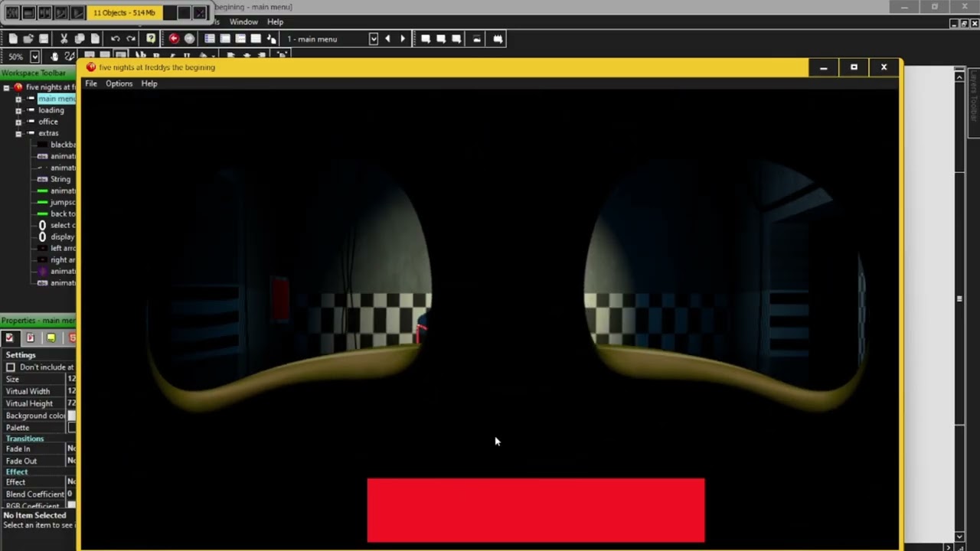Open the Window menu in Fusion
Viewport: 980px width, 551px height.
(x=243, y=21)
